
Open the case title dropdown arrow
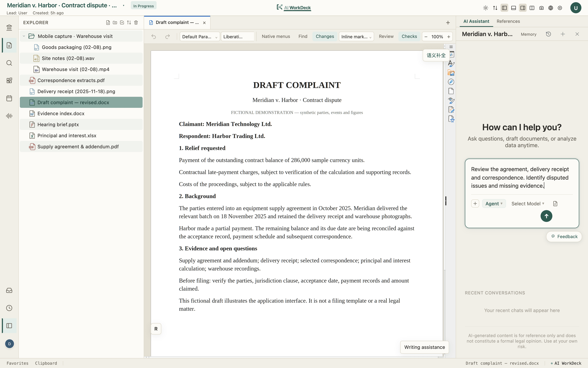123,6
